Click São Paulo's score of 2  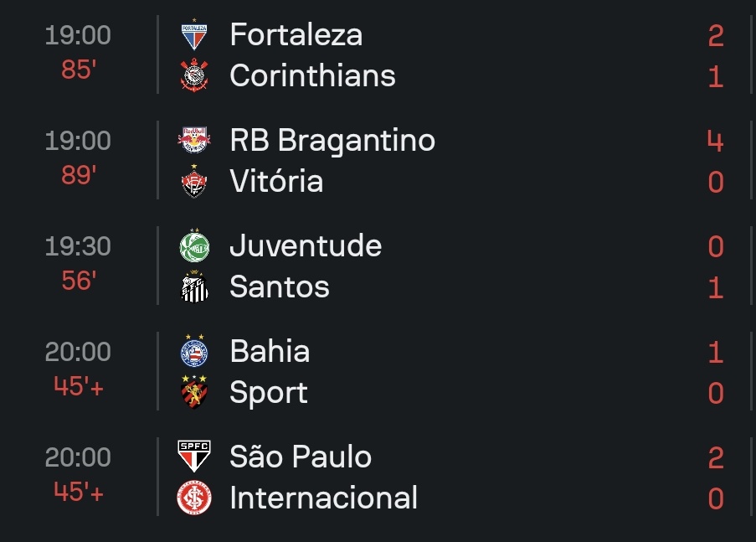pyautogui.click(x=715, y=457)
